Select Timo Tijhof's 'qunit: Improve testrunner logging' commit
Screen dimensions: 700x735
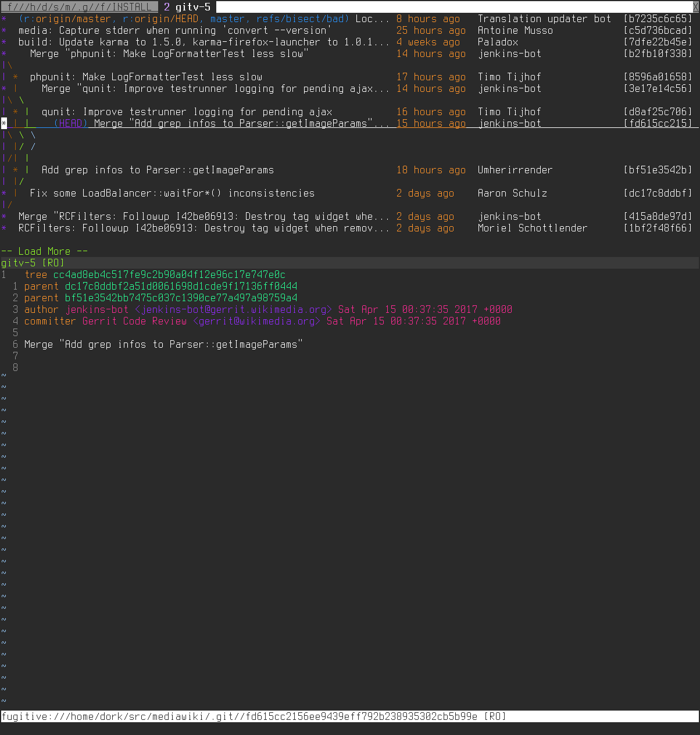click(187, 112)
